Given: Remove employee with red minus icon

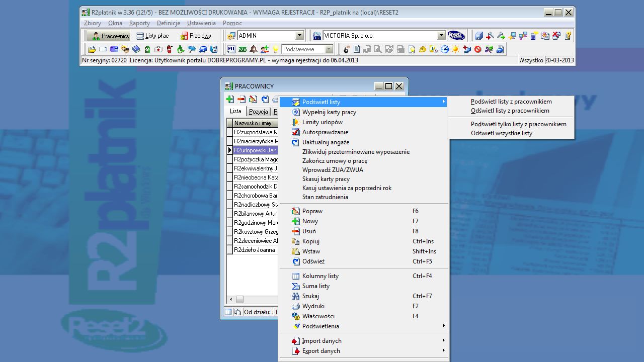Looking at the screenshot, I should click(242, 99).
